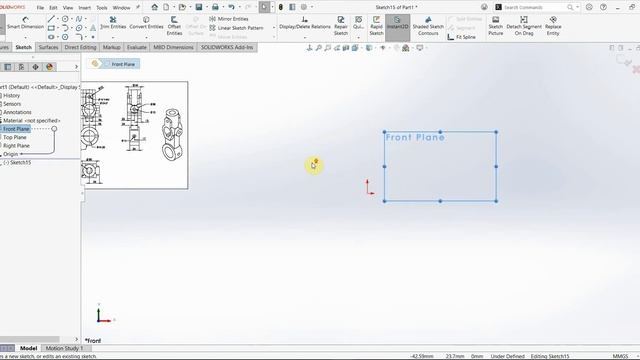Select the sketch Point tool

pyautogui.click(x=93, y=37)
